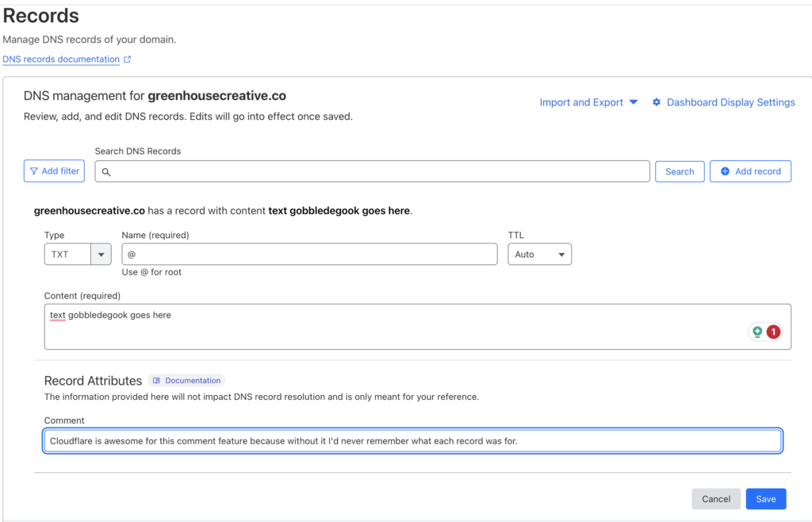Select Dashboard Display Settings
This screenshot has height=522, width=812.
730,102
